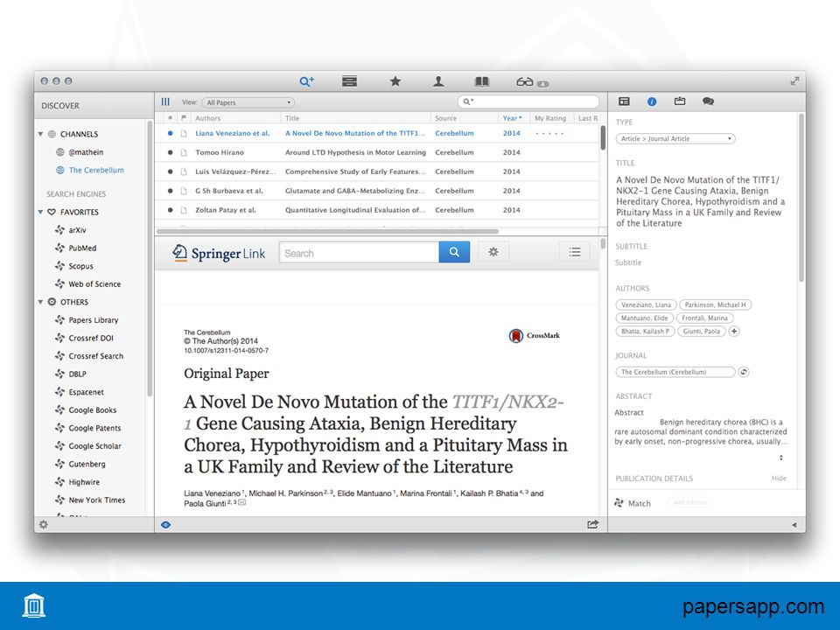Open the Sources book icon in toolbar

point(481,81)
